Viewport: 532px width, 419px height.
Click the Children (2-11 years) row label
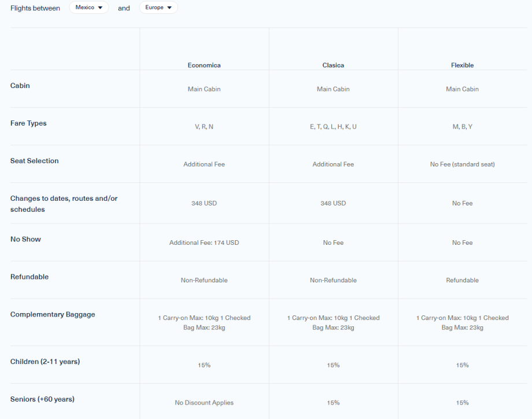(45, 362)
